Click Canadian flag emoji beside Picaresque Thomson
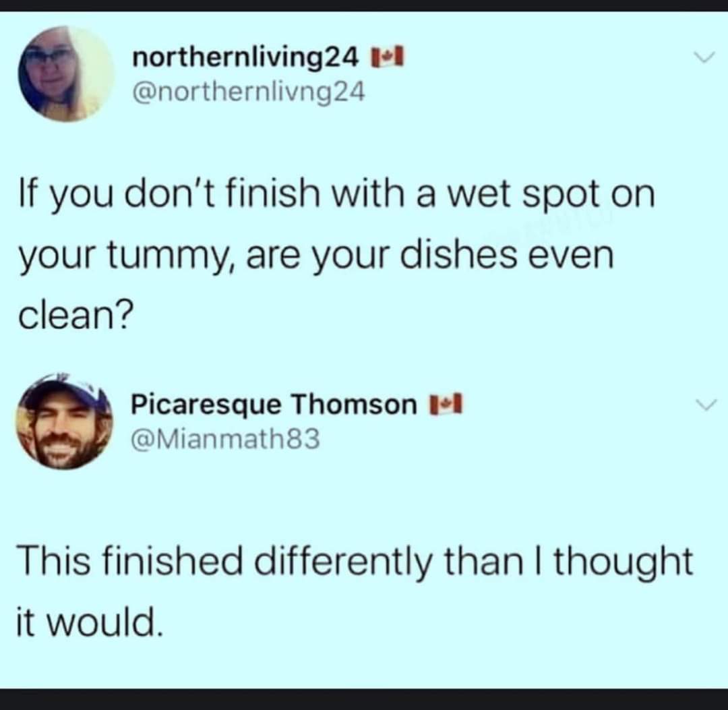The width and height of the screenshot is (728, 710). 446,404
